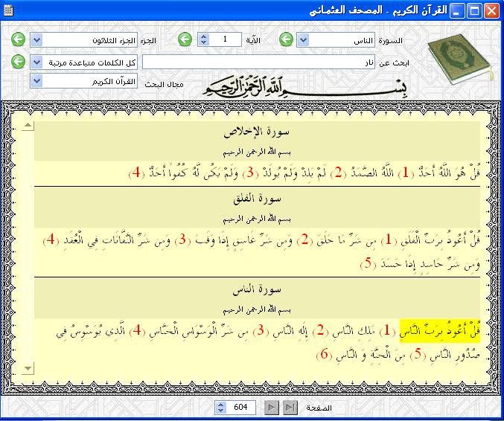This screenshot has height=421, width=504.
Task: Click verse number (6) in سورة الناس
Action: pyautogui.click(x=325, y=354)
